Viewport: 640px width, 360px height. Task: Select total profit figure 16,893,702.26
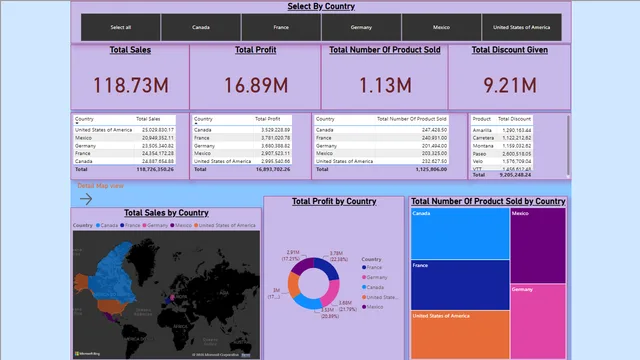point(273,169)
